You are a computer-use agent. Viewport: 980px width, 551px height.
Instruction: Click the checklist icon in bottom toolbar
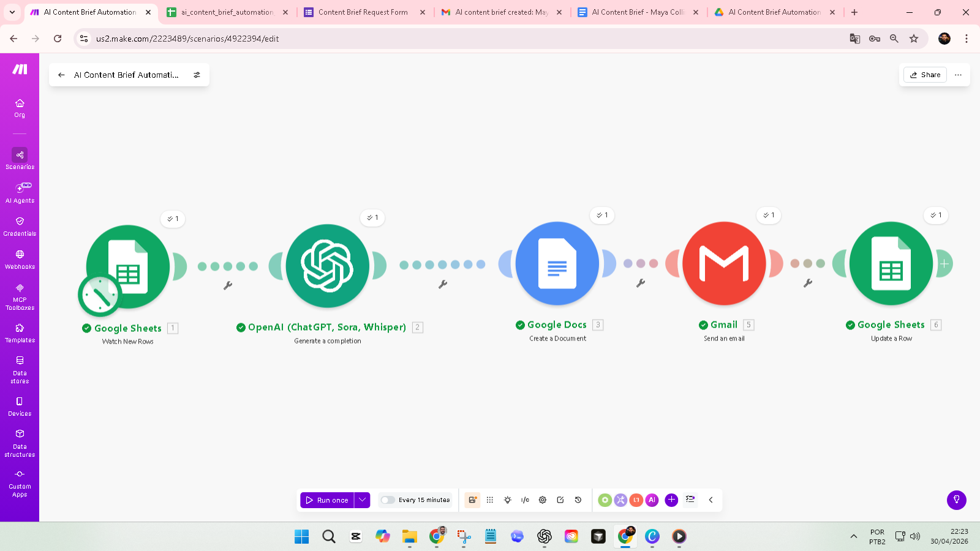(690, 500)
